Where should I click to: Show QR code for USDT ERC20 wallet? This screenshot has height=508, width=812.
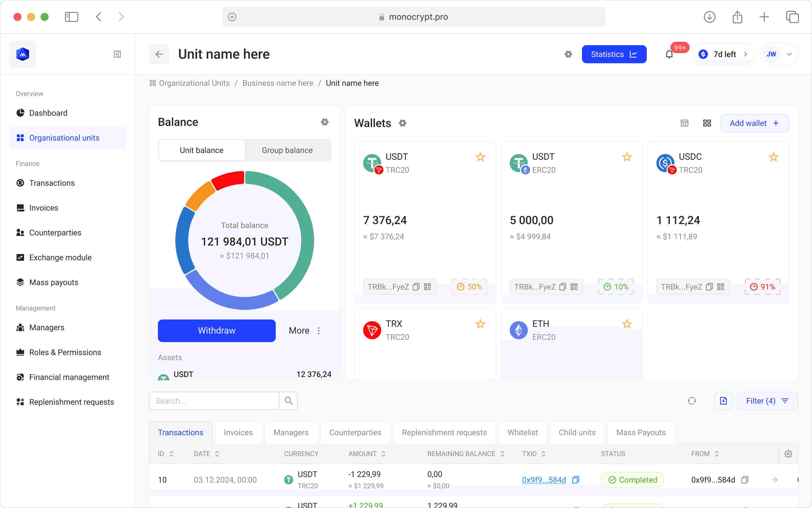[574, 287]
